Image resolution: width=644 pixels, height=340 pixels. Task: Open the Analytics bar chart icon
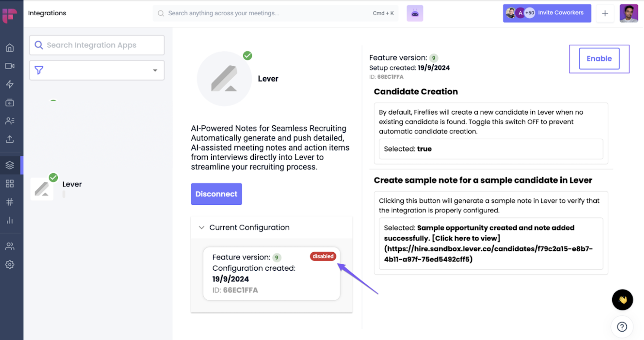[10, 220]
